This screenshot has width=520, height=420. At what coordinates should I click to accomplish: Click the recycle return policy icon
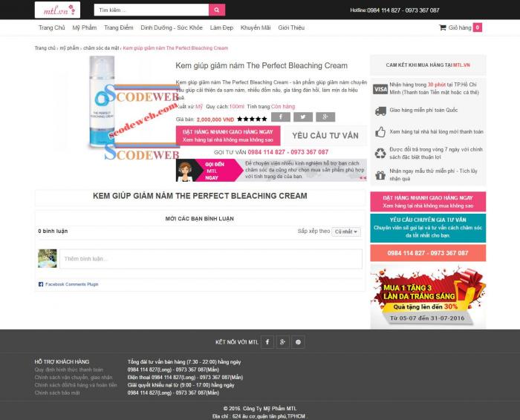point(380,153)
